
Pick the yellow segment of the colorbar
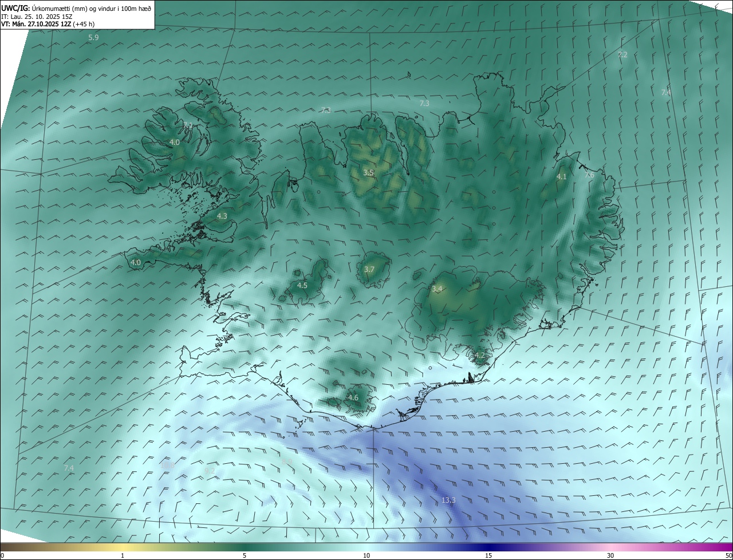click(123, 547)
